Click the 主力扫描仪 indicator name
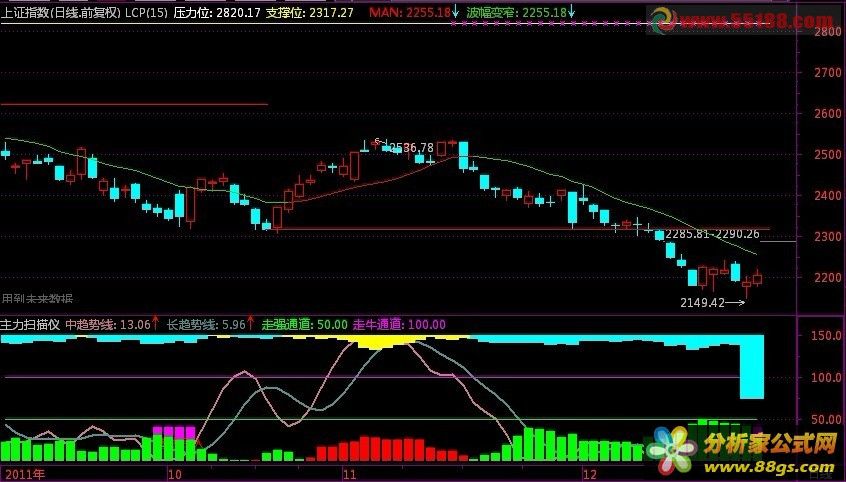 tap(30, 324)
